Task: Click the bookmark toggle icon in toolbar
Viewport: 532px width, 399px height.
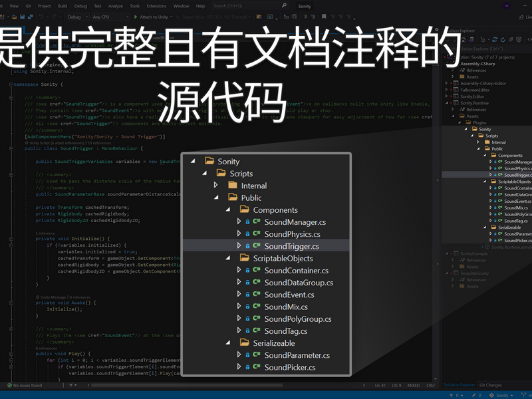Action: point(324,17)
